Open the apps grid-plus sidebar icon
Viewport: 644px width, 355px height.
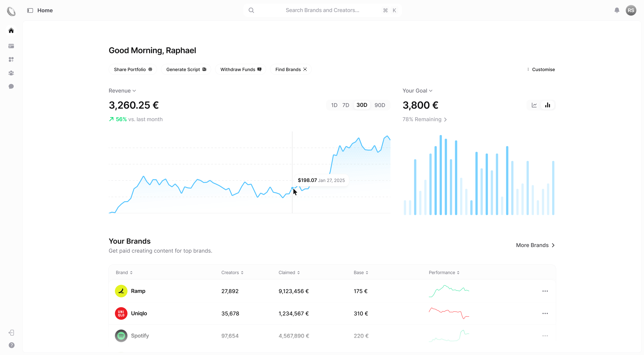[x=11, y=60]
